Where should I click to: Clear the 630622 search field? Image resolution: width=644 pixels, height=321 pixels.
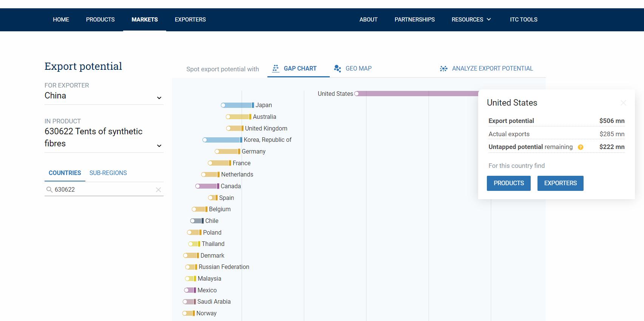(x=158, y=190)
